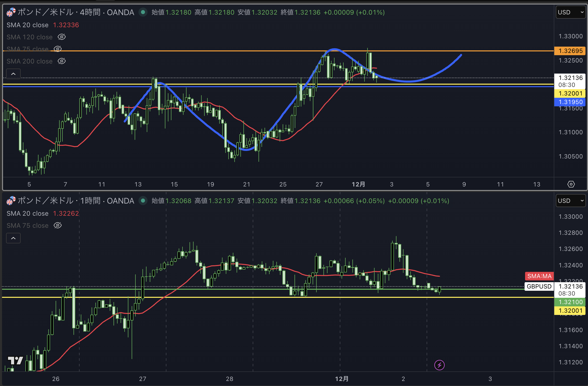Click the TradingView logo in lower chart
The width and height of the screenshot is (588, 386).
pyautogui.click(x=15, y=360)
